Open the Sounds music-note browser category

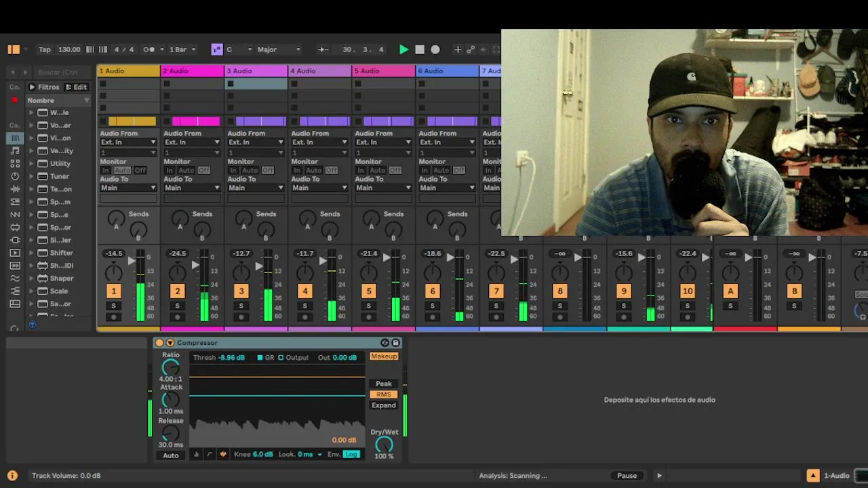(x=15, y=150)
